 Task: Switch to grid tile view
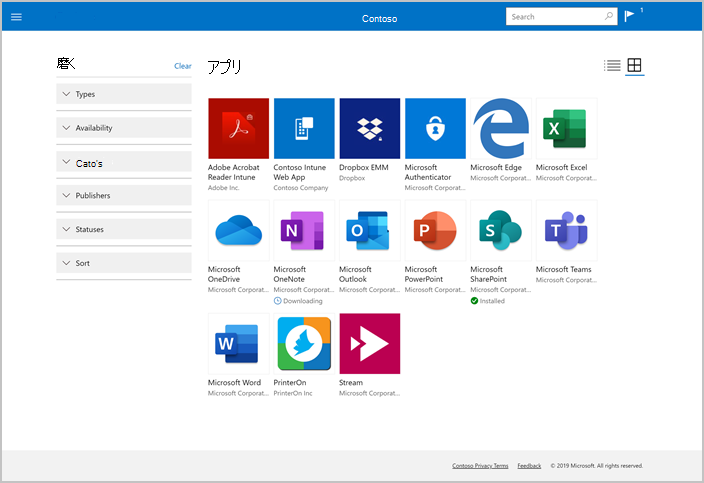click(x=634, y=66)
